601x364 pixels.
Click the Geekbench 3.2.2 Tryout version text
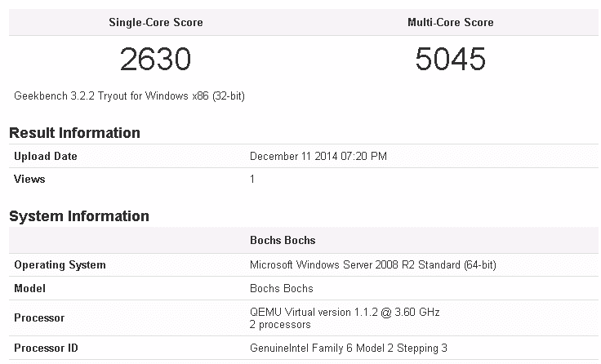[129, 95]
